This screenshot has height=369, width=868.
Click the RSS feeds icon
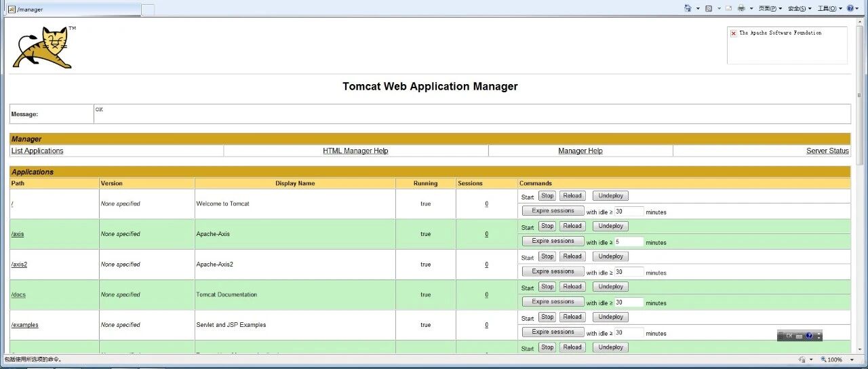coord(709,8)
